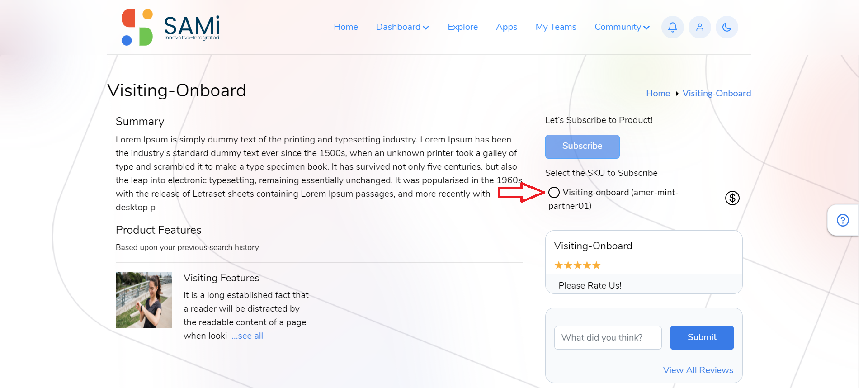Select Visiting-onboard SKU radio button
Screen dimensions: 868x388
554,193
